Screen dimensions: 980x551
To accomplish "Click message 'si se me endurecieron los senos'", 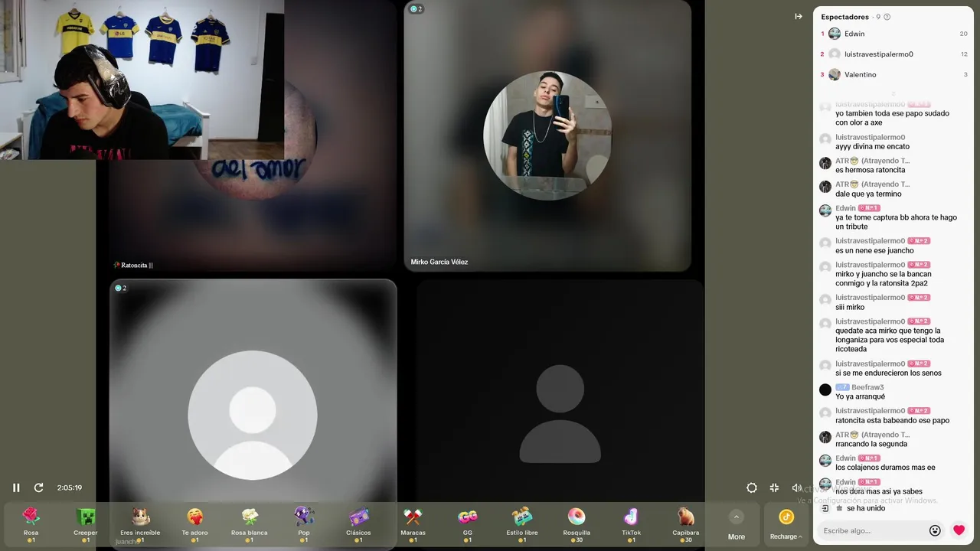I will (888, 373).
